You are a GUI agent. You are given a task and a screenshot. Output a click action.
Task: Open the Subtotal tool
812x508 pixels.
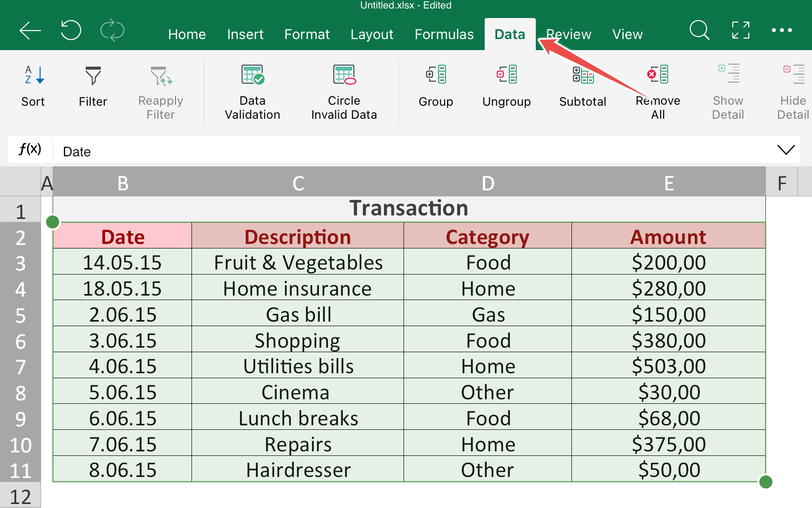(x=582, y=75)
